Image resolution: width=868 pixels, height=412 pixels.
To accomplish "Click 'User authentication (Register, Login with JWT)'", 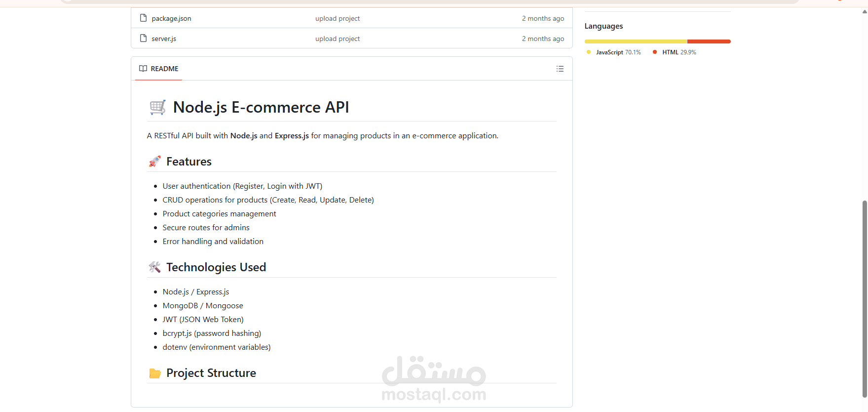I will (x=242, y=186).
